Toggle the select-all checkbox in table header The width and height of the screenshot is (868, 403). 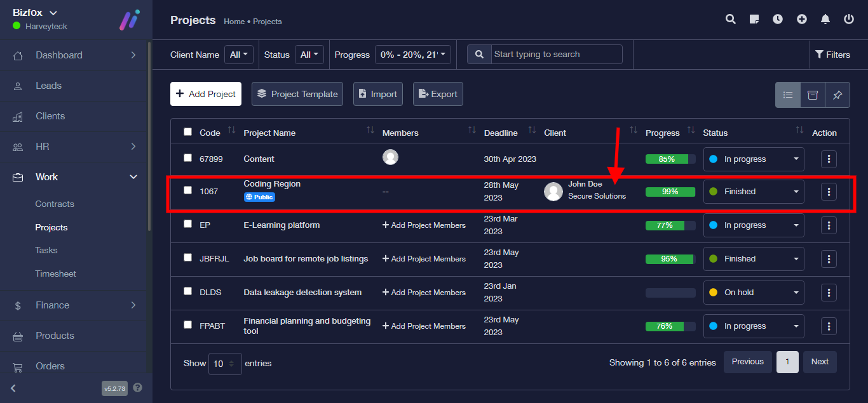(x=187, y=132)
